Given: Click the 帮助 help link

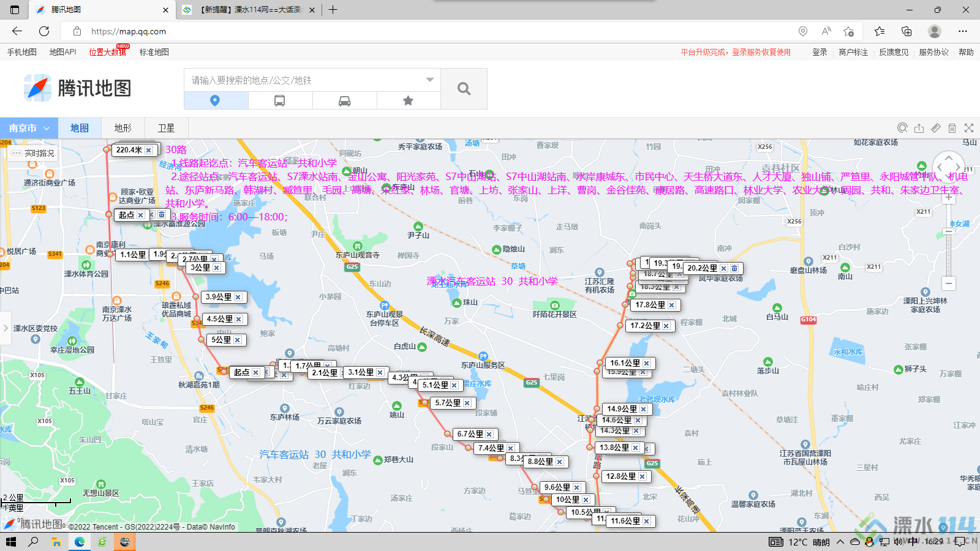Looking at the screenshot, I should (x=966, y=52).
